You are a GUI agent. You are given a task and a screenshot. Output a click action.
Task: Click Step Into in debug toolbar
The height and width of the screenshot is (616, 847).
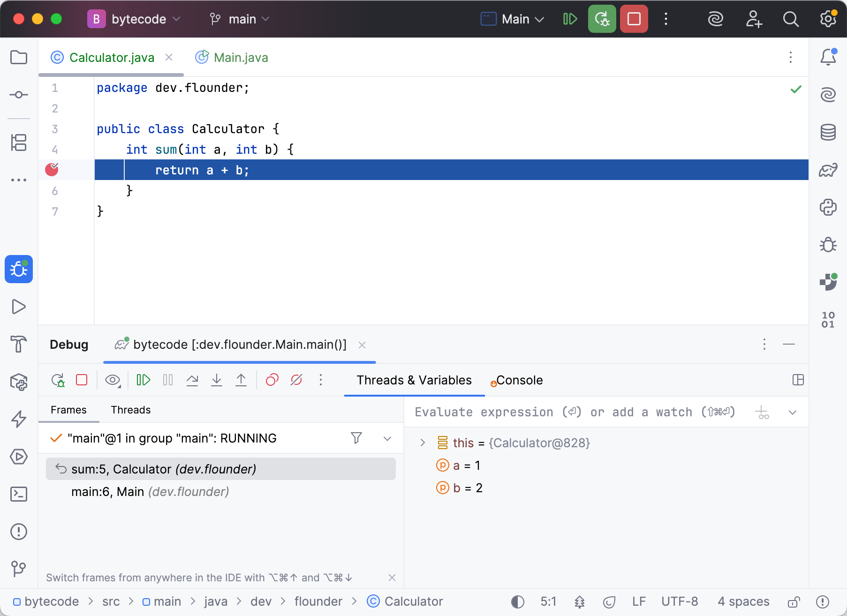click(217, 380)
